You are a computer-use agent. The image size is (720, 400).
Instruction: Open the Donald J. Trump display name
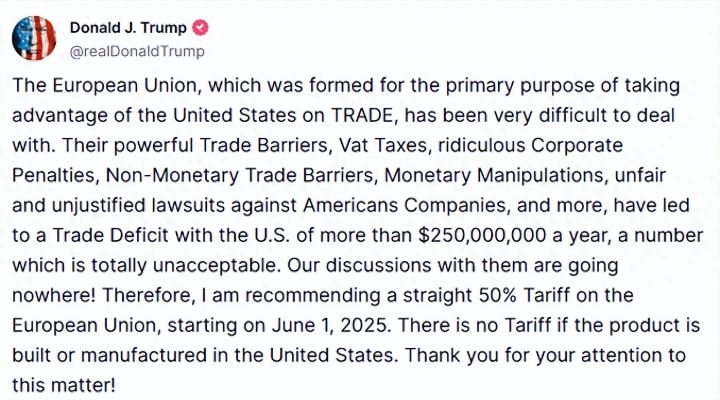(x=127, y=28)
